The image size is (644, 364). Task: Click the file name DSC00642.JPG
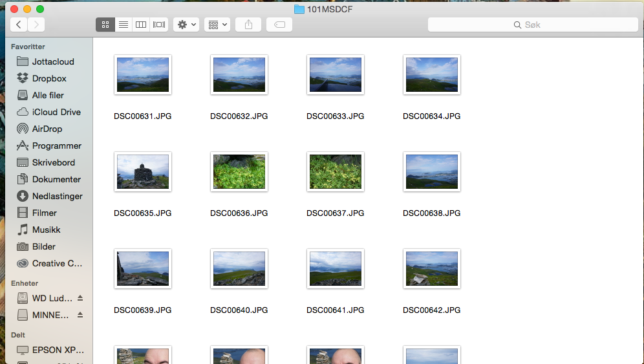(x=432, y=310)
